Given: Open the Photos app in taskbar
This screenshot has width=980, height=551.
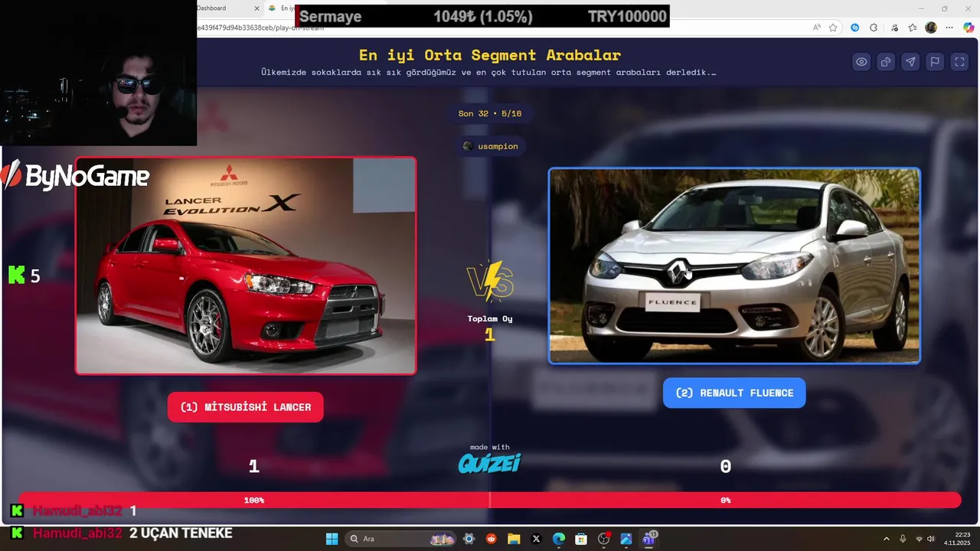Looking at the screenshot, I should [626, 539].
